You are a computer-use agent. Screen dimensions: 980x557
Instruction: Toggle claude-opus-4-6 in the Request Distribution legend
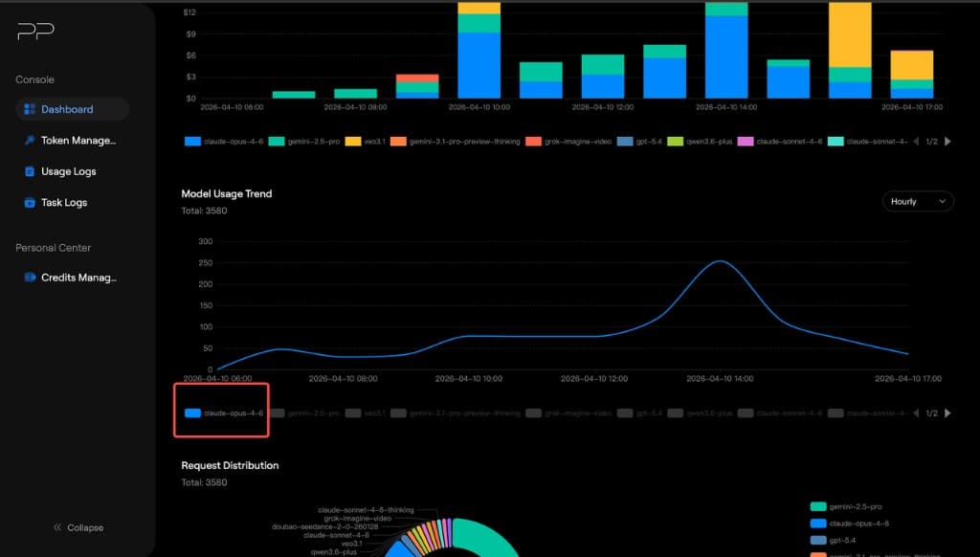click(x=850, y=524)
